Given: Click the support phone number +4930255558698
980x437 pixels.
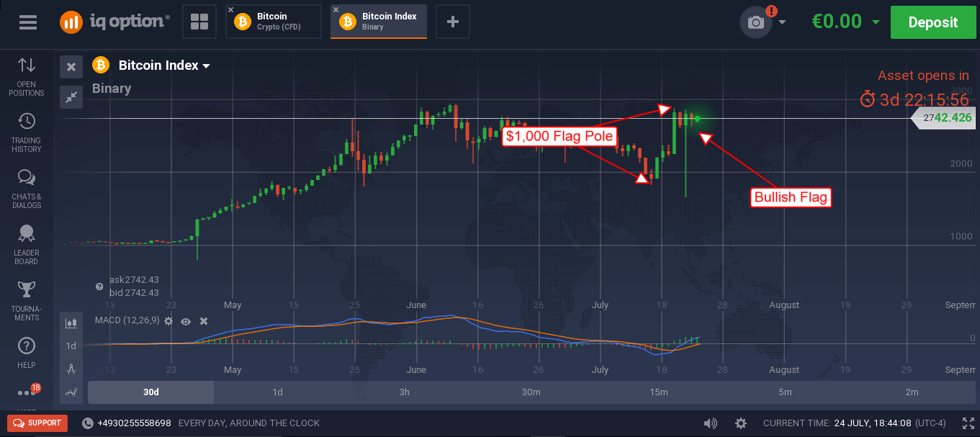Looking at the screenshot, I should 133,423.
